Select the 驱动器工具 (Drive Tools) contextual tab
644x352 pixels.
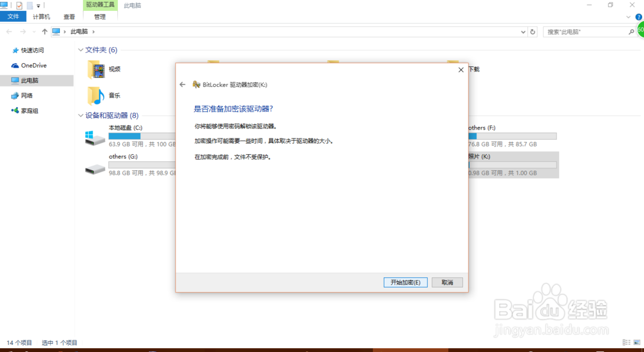(x=100, y=5)
